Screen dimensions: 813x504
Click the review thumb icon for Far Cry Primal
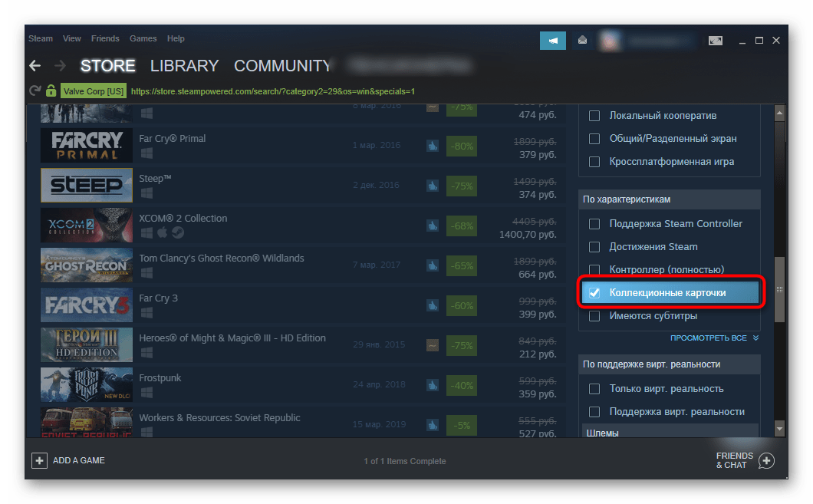[x=433, y=147]
